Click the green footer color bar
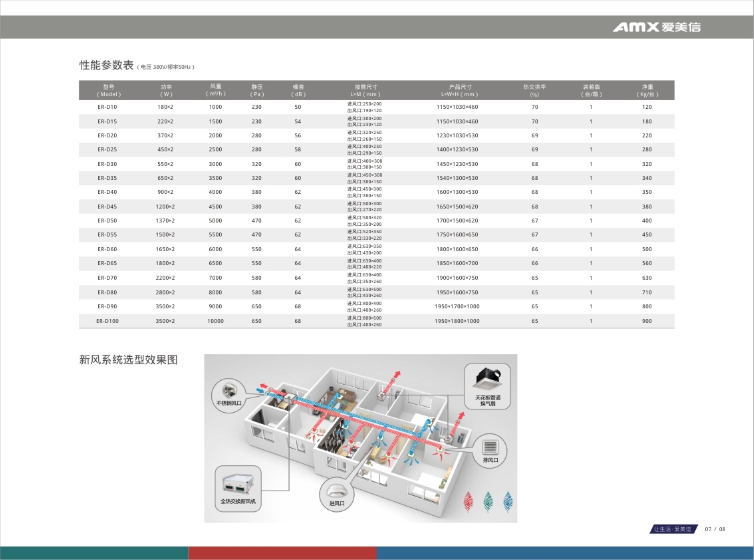This screenshot has height=560, width=754. [94, 553]
